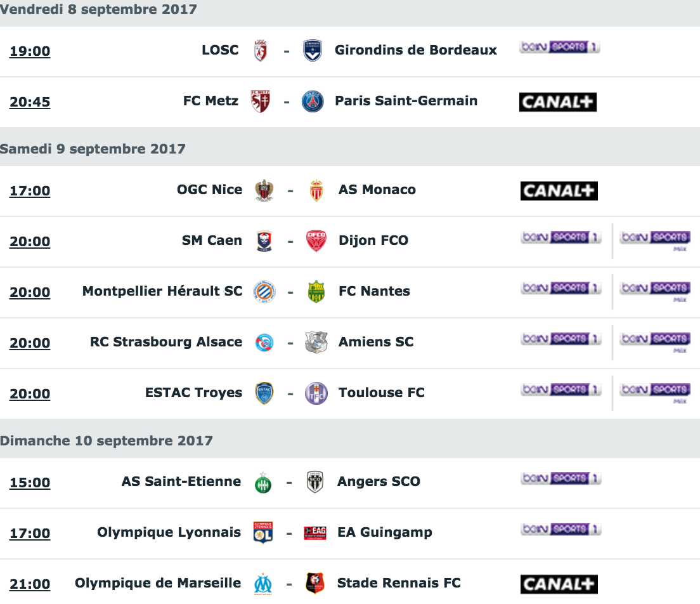The image size is (700, 604).
Task: Open the 19:00 LOSC match time link
Action: pyautogui.click(x=30, y=51)
